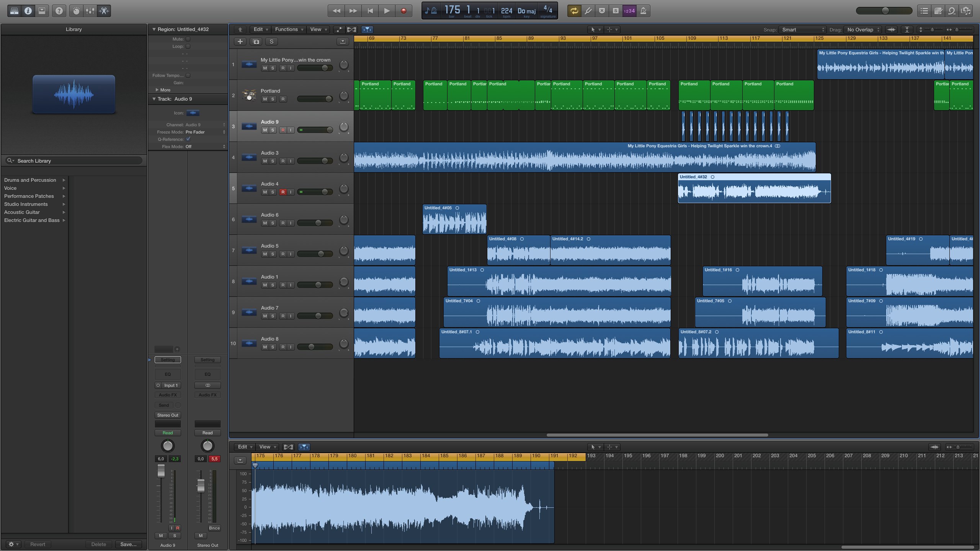Open the Scissors editors button
The width and height of the screenshot is (980, 551).
click(x=104, y=11)
